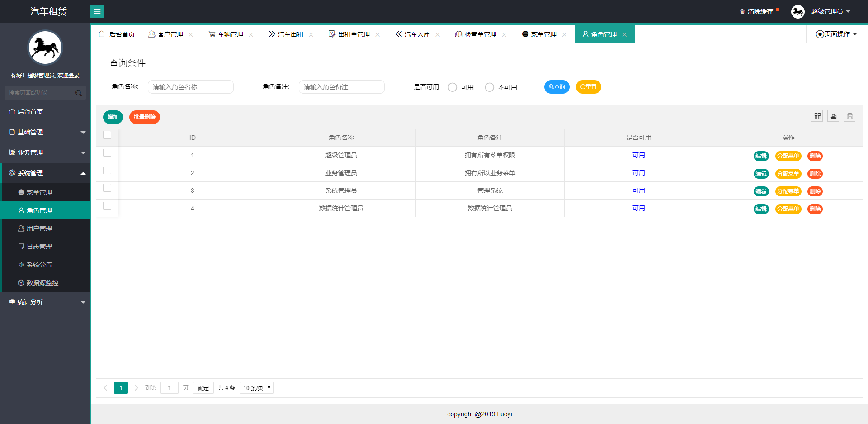Viewport: 868px width, 424px height.
Task: Click page 1 in pagination
Action: pos(121,388)
